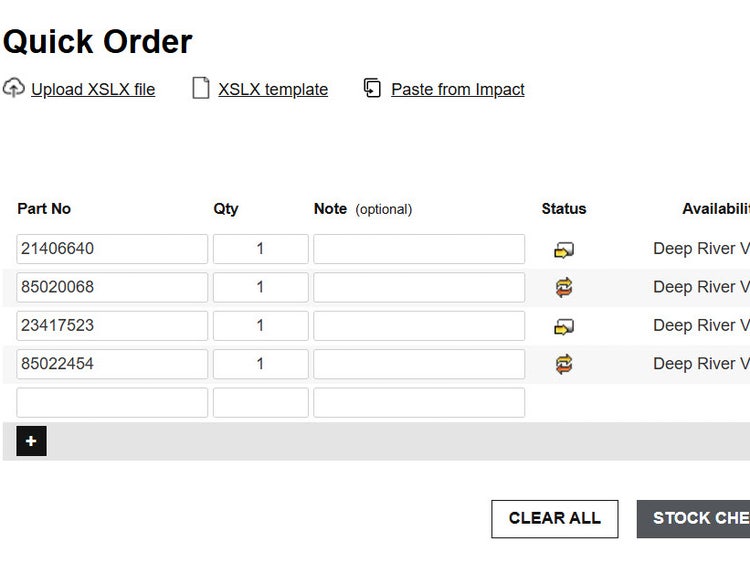Click the Qty field for part 85020068
Viewport: 750px width, 563px height.
pyautogui.click(x=260, y=287)
